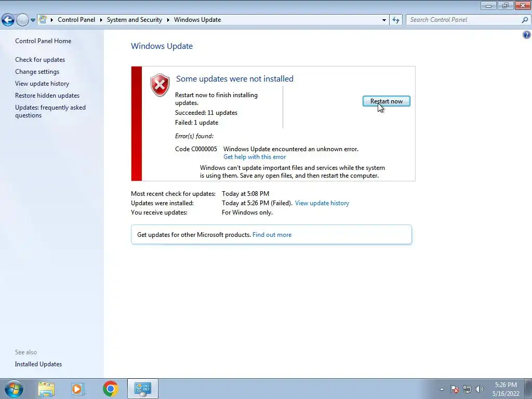Open Google Chrome from the taskbar

111,389
